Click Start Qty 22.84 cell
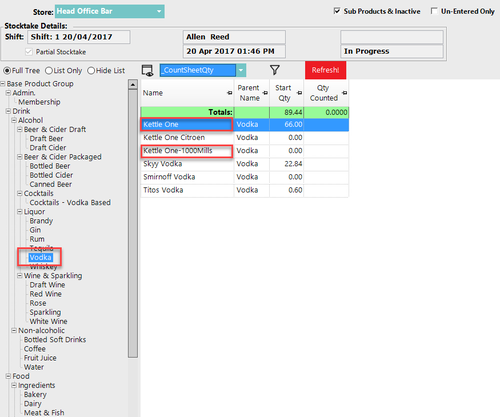 (287, 164)
